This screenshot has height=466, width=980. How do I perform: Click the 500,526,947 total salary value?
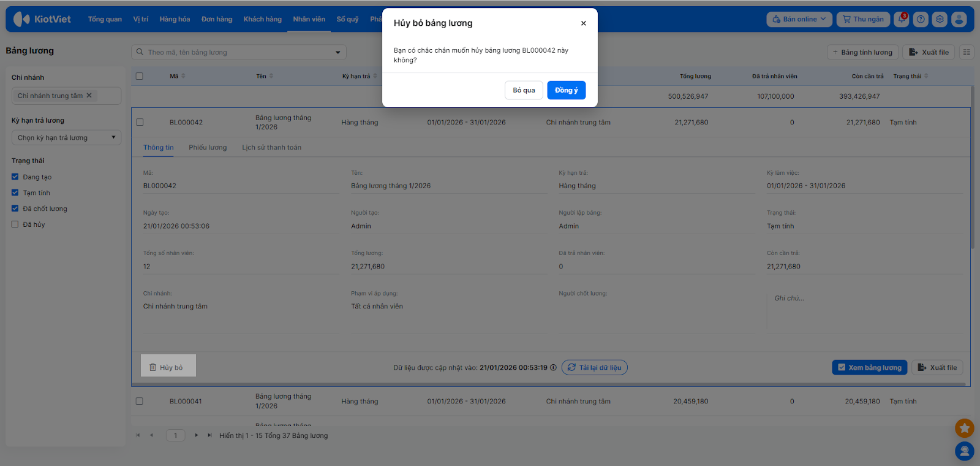pyautogui.click(x=688, y=96)
